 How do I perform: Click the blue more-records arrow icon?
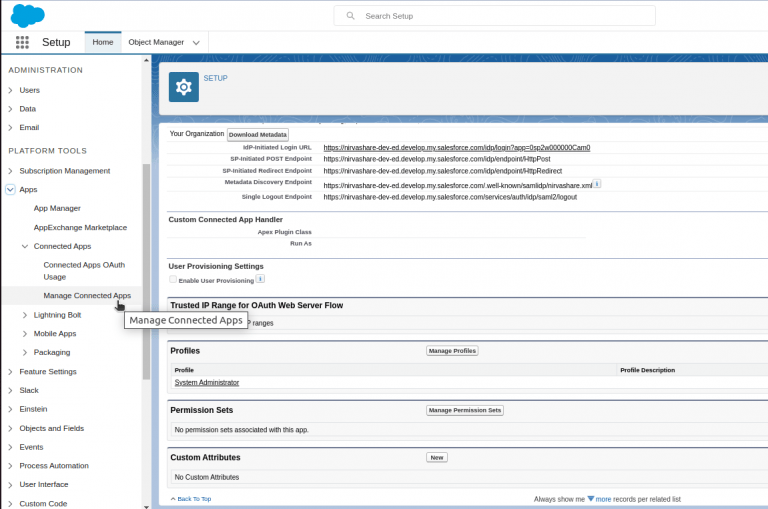[x=591, y=499]
